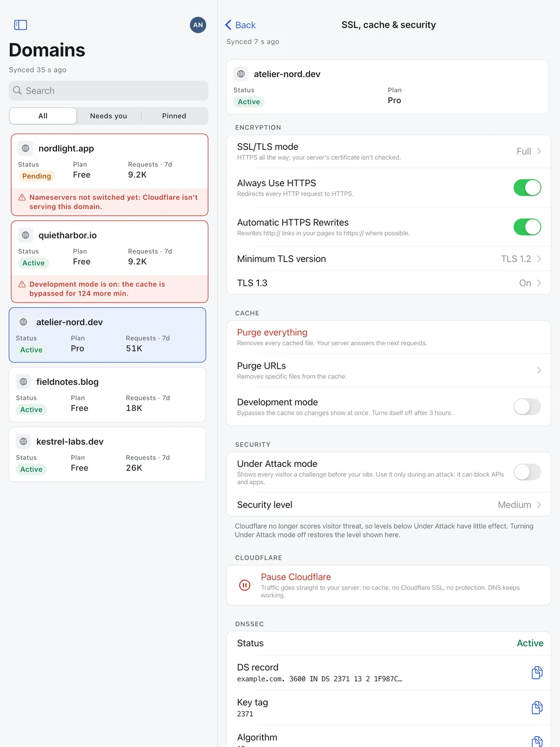Click the globe icon on fieldnotes.blog
Screen dimensions: 560x747
(23, 382)
